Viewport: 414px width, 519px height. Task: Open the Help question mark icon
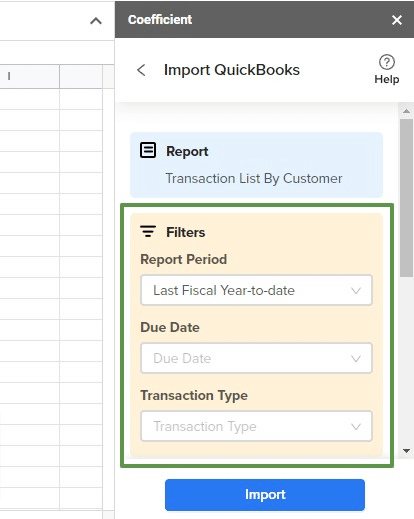387,62
